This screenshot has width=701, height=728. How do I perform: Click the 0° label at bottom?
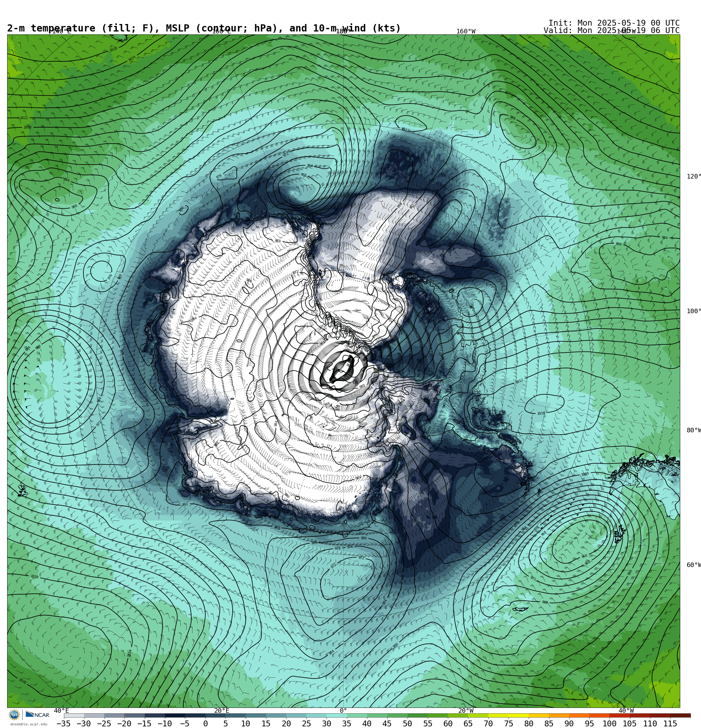coord(343,710)
